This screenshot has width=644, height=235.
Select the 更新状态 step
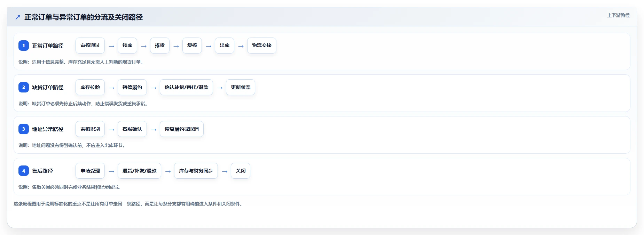click(241, 87)
